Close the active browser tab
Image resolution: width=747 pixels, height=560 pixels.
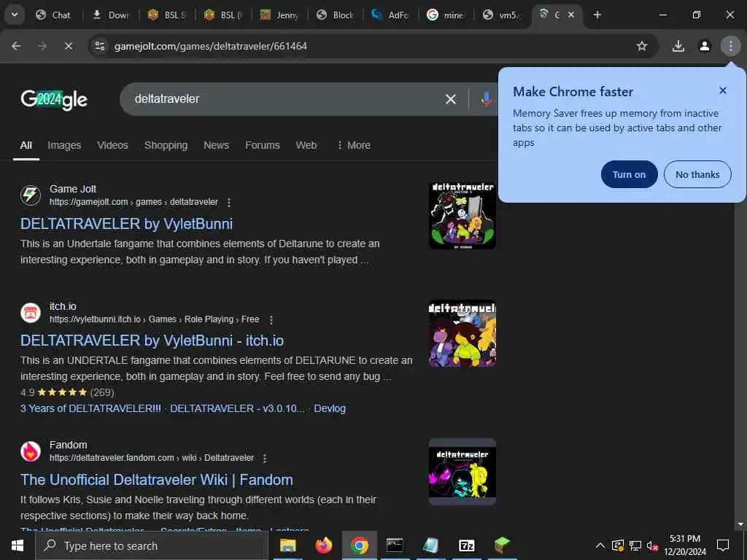click(570, 15)
